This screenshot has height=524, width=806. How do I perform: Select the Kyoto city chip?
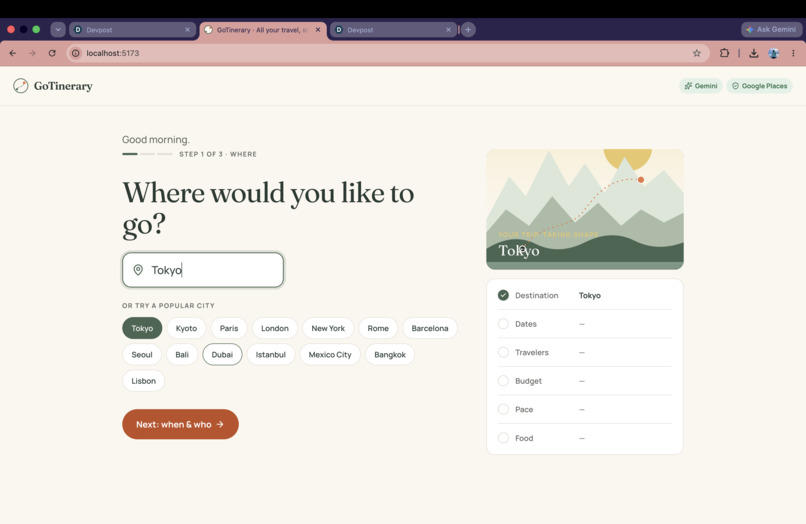point(186,328)
